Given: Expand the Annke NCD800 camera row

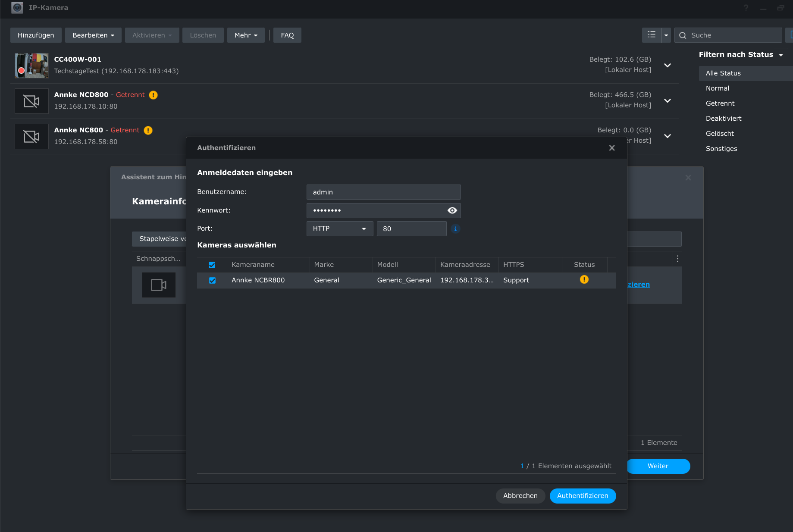Looking at the screenshot, I should (667, 101).
